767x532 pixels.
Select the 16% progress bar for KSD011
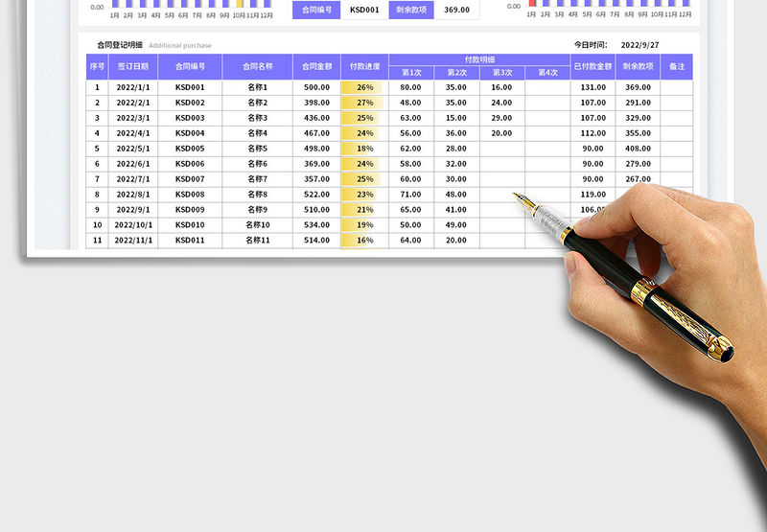[x=364, y=241]
